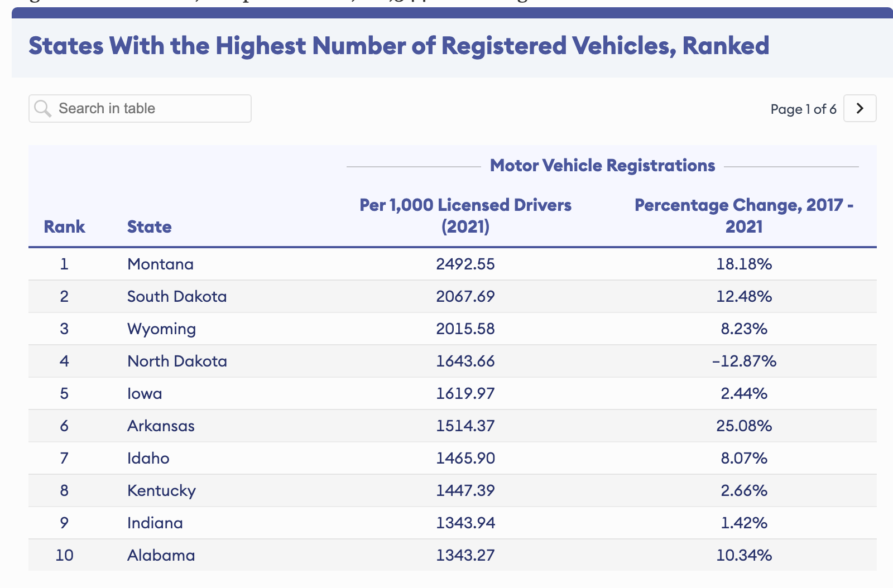Viewport: 893px width, 588px height.
Task: Select the Alabama state cell
Action: tap(161, 555)
